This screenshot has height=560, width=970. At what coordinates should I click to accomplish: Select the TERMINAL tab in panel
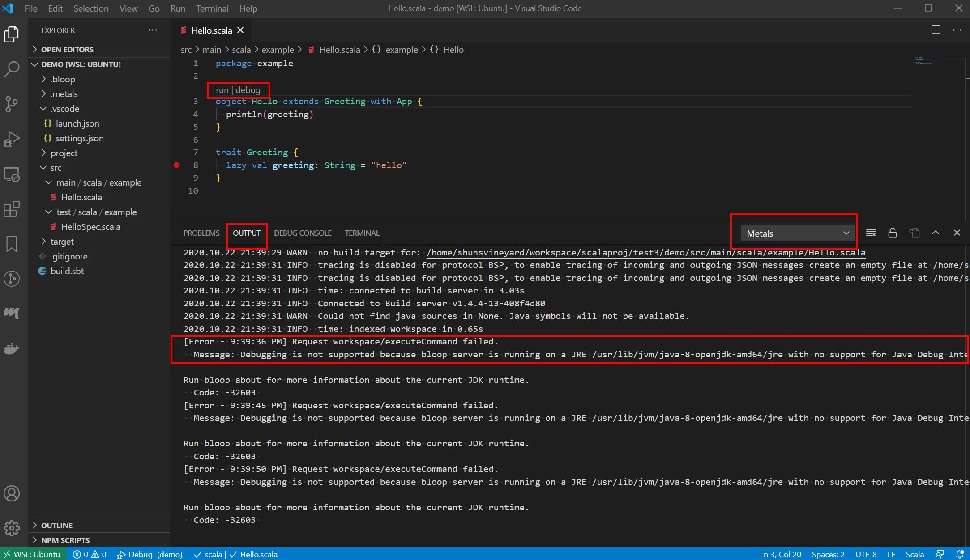(x=362, y=233)
